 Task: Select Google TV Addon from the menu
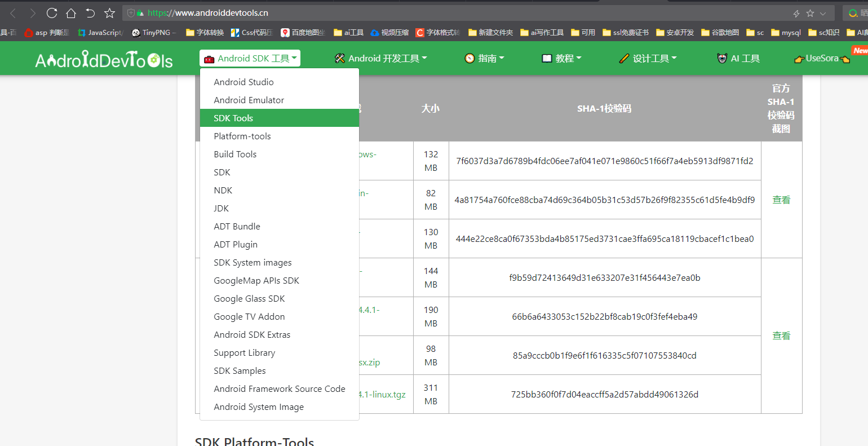click(280, 316)
